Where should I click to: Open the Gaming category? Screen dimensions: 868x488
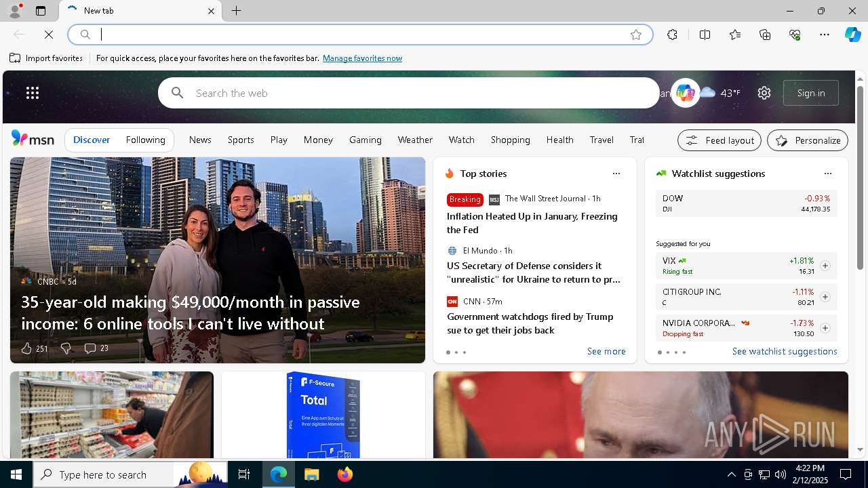click(366, 140)
